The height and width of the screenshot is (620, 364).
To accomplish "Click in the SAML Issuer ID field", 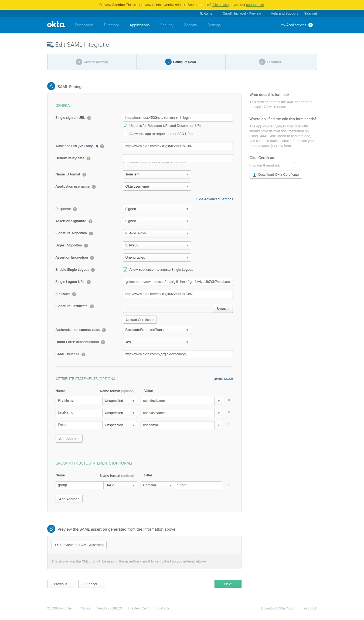I will point(178,354).
